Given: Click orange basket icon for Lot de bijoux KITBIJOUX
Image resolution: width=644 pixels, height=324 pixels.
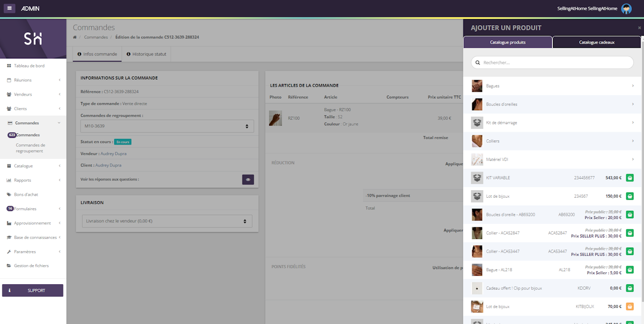Looking at the screenshot, I should (629, 306).
